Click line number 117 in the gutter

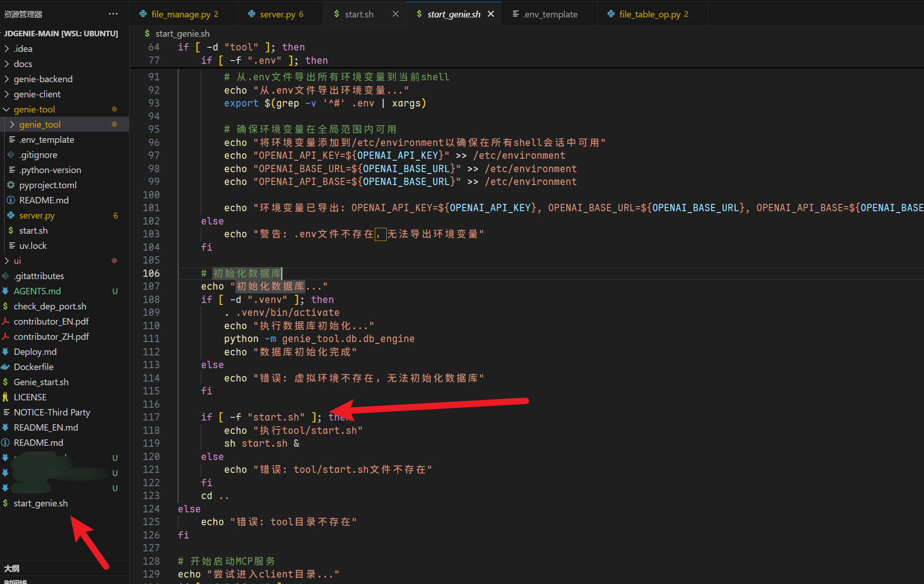click(x=151, y=417)
